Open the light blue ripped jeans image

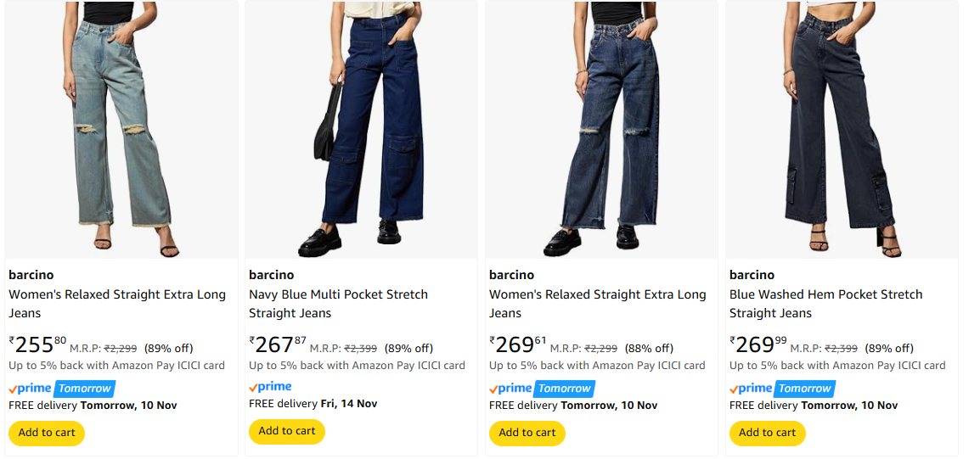121,129
